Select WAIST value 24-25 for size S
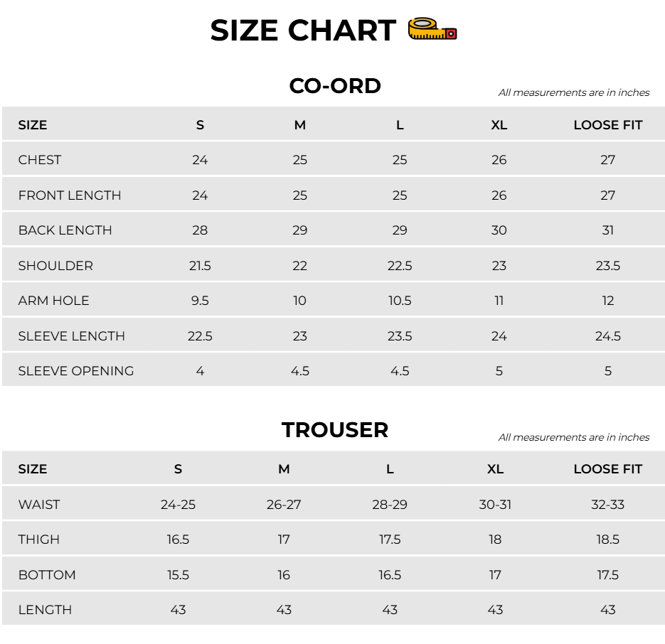Screen dimensions: 665x644 (178, 505)
